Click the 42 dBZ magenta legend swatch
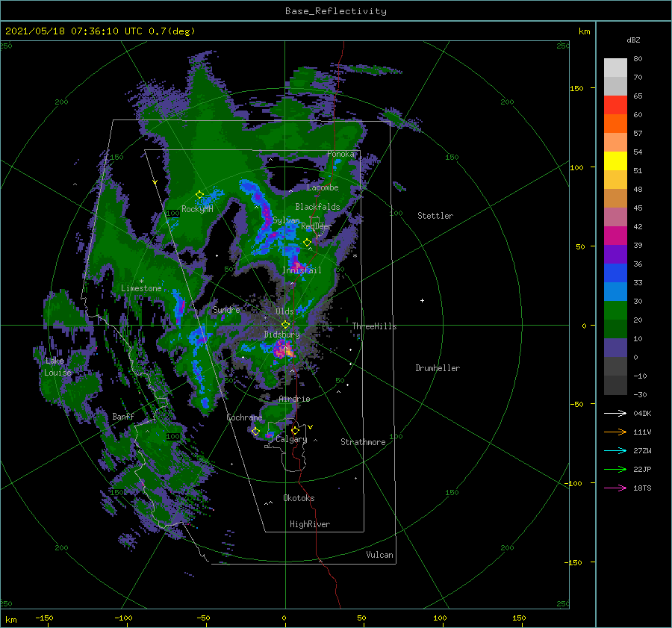Viewport: 672px width, 628px height. click(615, 235)
